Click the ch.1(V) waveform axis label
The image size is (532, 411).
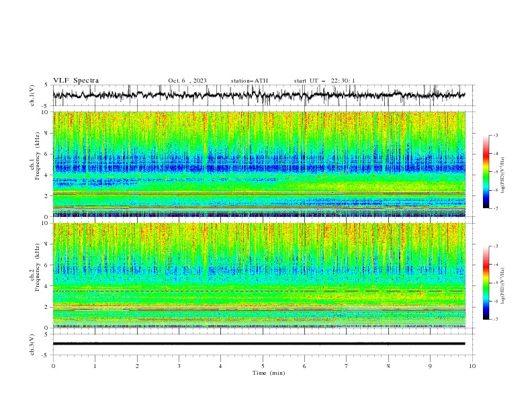(x=32, y=95)
